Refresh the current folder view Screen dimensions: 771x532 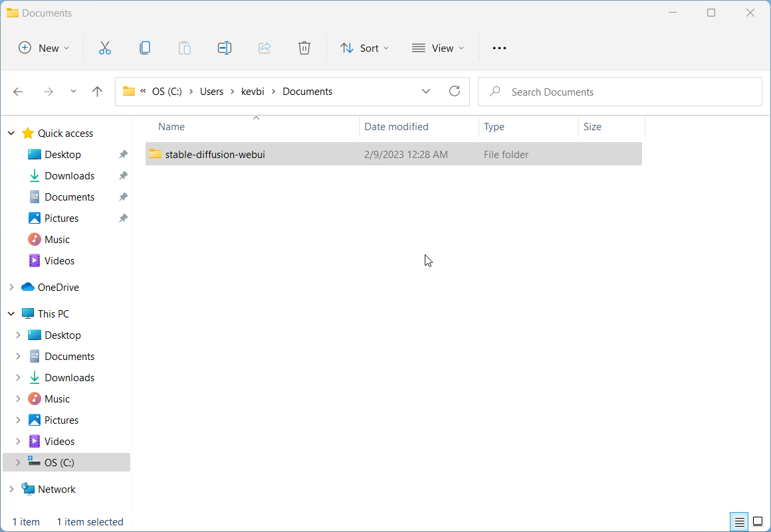click(455, 92)
